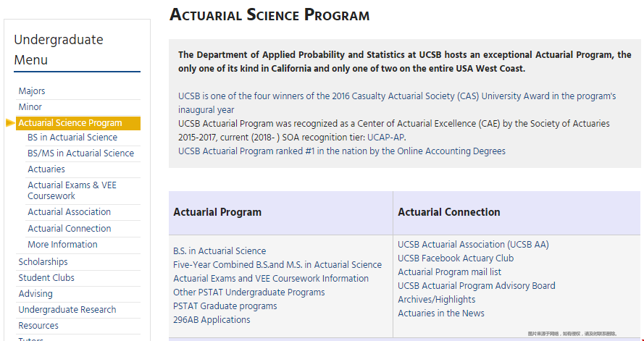
Task: Select the highlighted Actuarial Science Program entry
Action: pos(78,123)
